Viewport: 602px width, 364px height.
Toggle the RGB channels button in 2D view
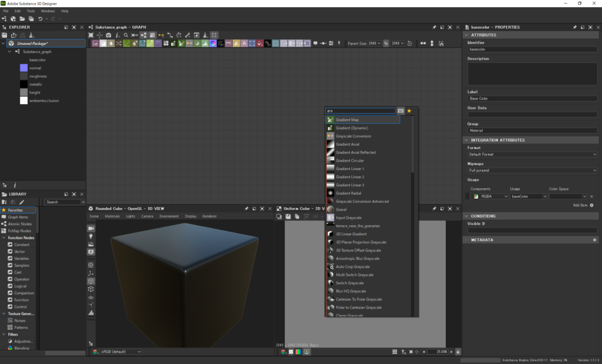tap(298, 352)
